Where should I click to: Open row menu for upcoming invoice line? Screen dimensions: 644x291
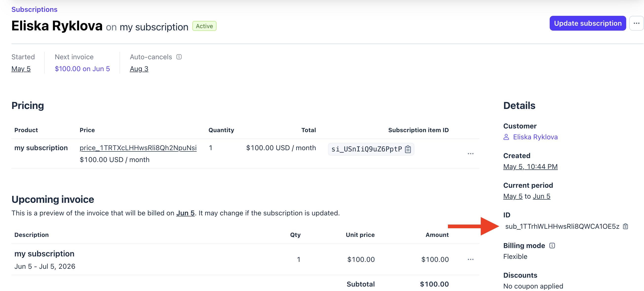click(470, 259)
